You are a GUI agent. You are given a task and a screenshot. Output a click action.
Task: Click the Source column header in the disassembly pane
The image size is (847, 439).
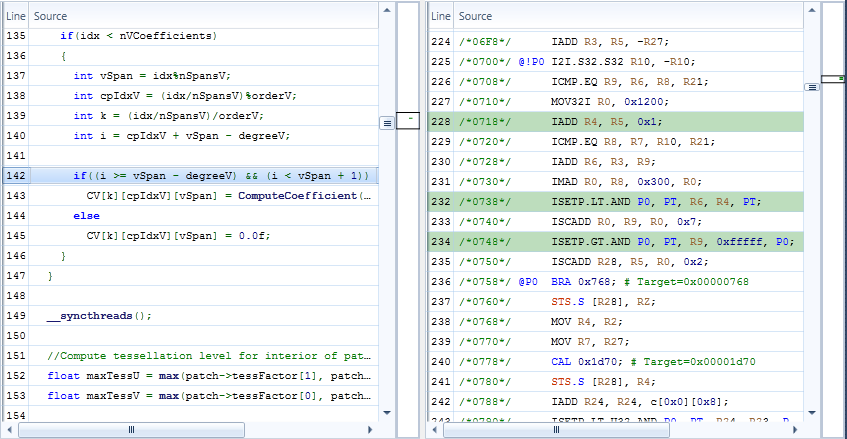[x=475, y=16]
